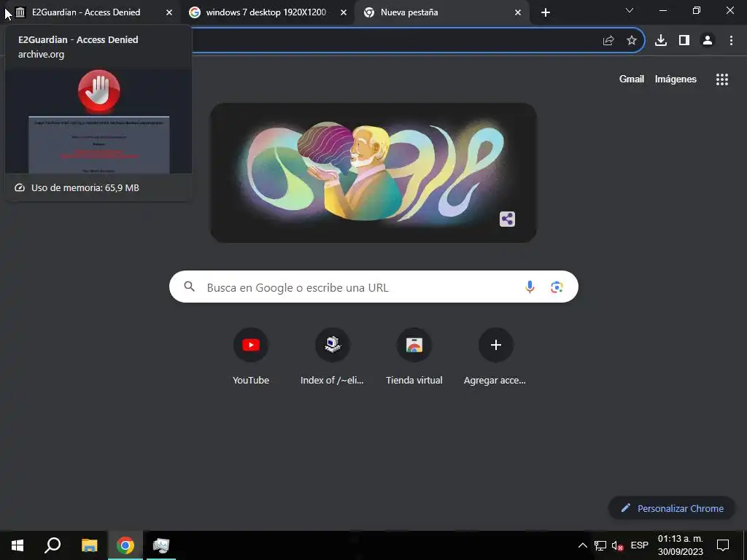Viewport: 747px width, 560px height.
Task: Start voice search with microphone icon
Action: 530,287
